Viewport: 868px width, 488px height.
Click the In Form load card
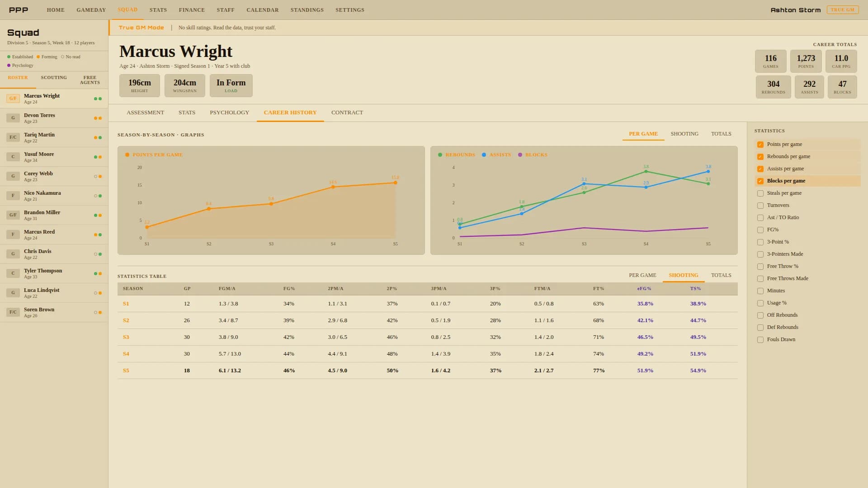point(231,86)
